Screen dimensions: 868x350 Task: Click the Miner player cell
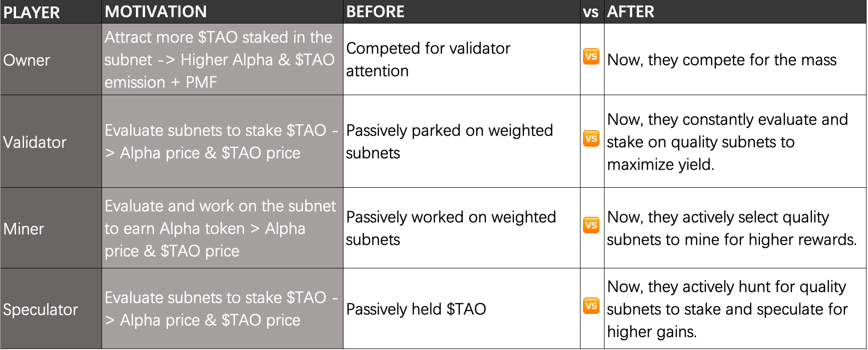point(24,229)
